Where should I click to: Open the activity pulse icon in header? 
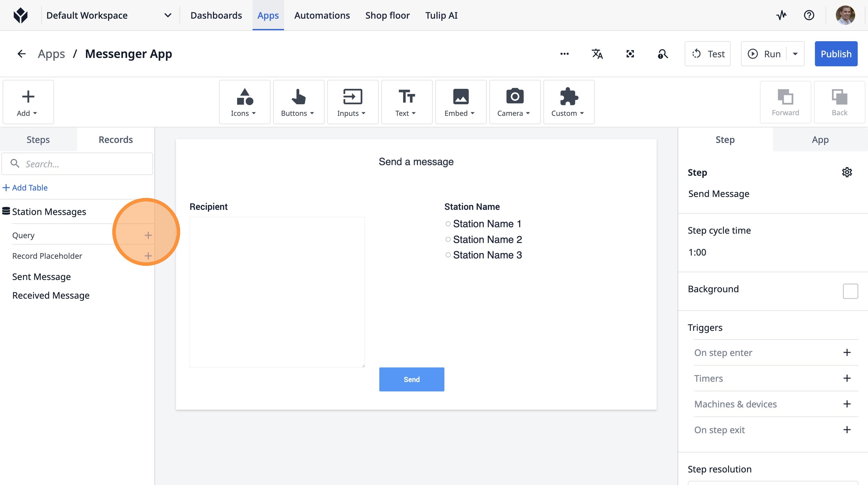[x=781, y=15]
